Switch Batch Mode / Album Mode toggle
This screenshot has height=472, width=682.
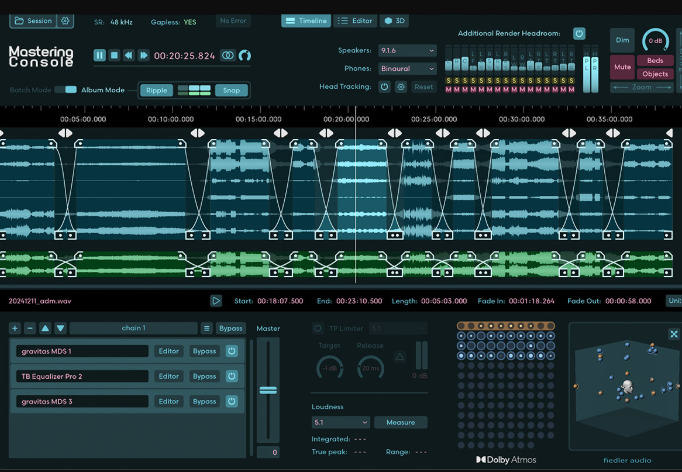point(65,90)
